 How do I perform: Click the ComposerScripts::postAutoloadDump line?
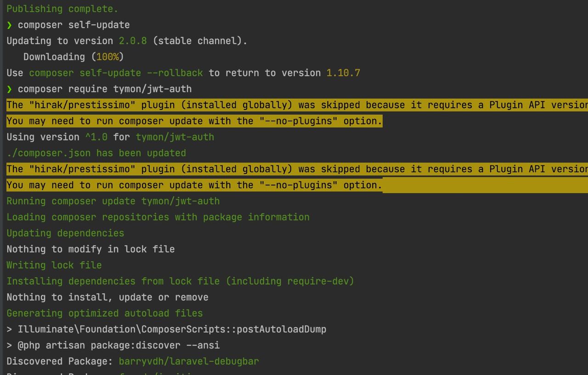tap(166, 330)
